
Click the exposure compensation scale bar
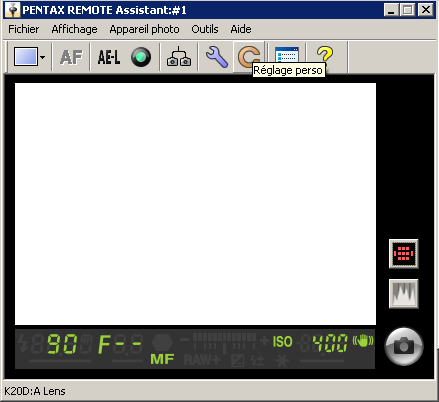pos(224,343)
